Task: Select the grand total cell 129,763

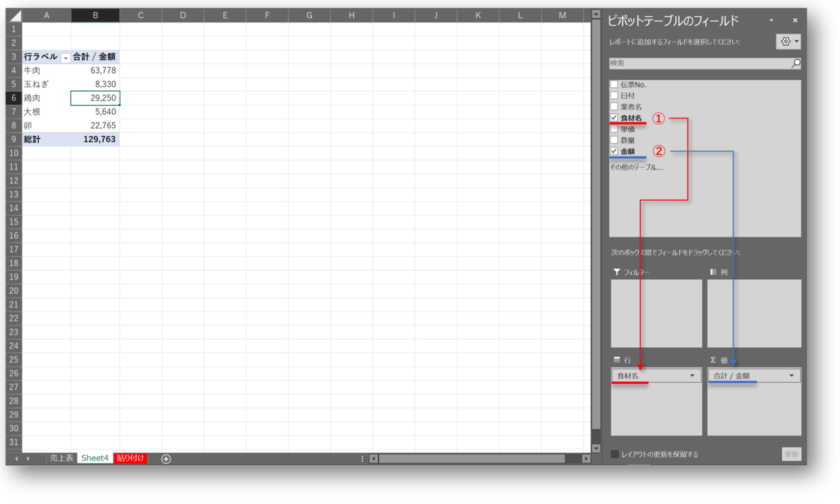Action: (95, 139)
